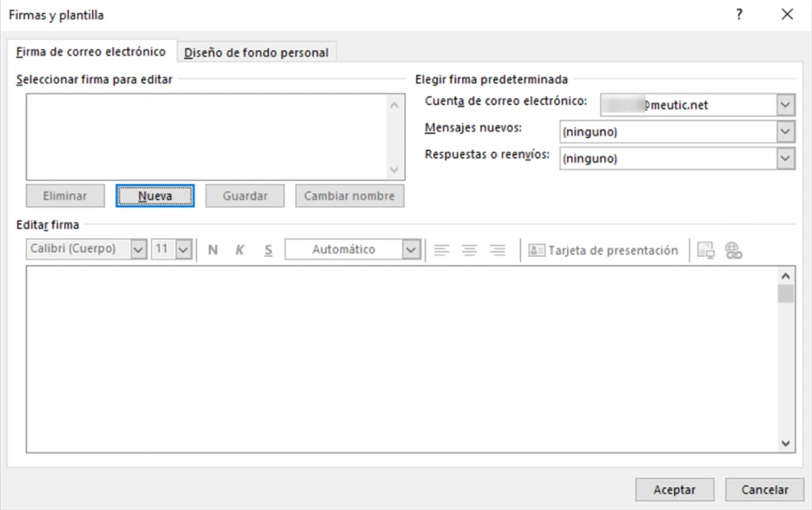The image size is (812, 510).
Task: Toggle italic formatting (K) button
Action: [x=239, y=250]
